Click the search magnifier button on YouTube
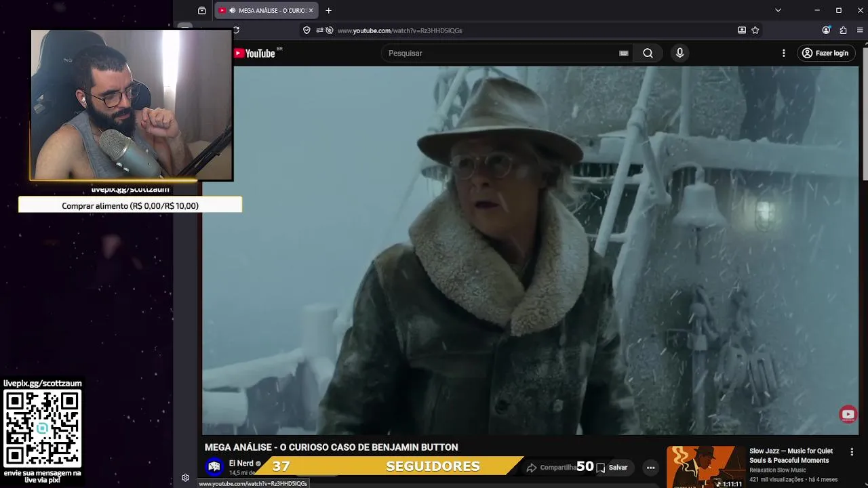Image resolution: width=868 pixels, height=488 pixels. click(x=648, y=53)
